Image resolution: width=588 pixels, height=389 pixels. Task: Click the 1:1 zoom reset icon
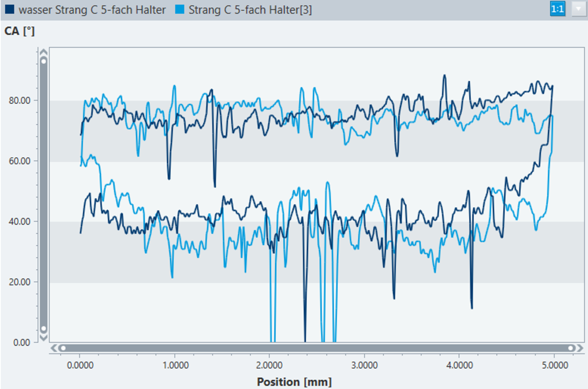pyautogui.click(x=557, y=9)
